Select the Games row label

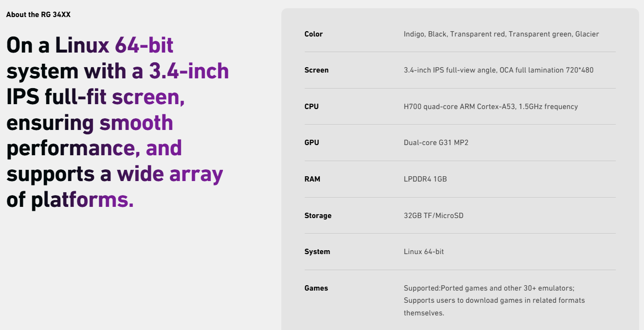pyautogui.click(x=316, y=288)
